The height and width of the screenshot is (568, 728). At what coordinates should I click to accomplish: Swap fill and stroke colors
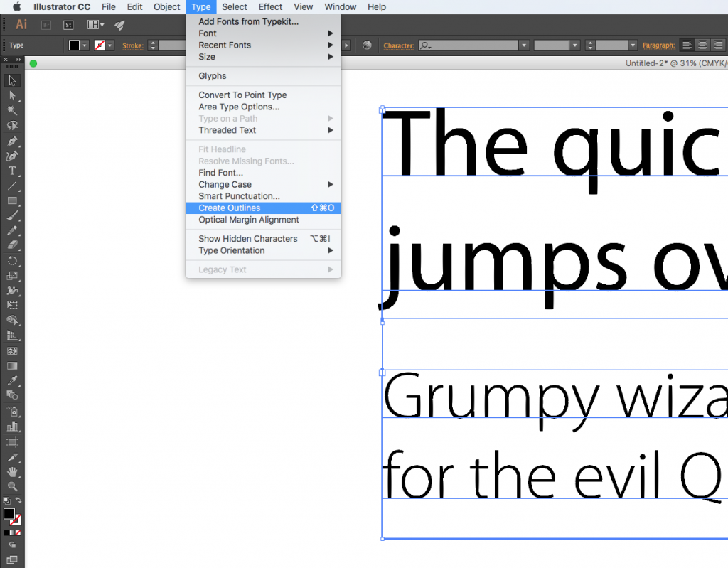point(18,501)
